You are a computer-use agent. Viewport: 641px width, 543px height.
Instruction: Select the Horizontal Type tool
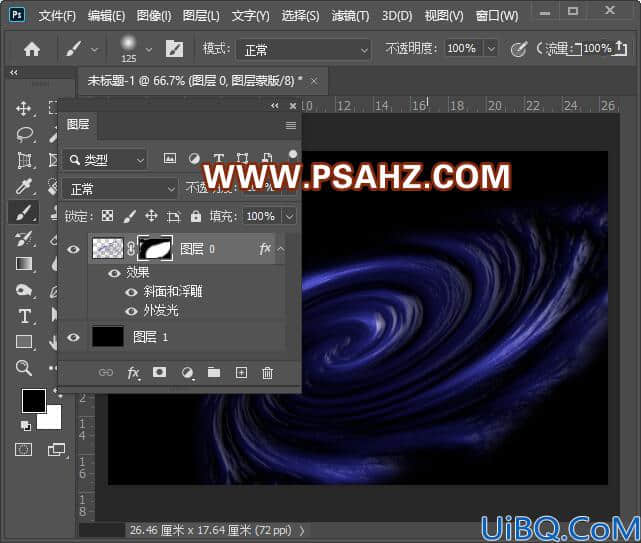[x=24, y=316]
